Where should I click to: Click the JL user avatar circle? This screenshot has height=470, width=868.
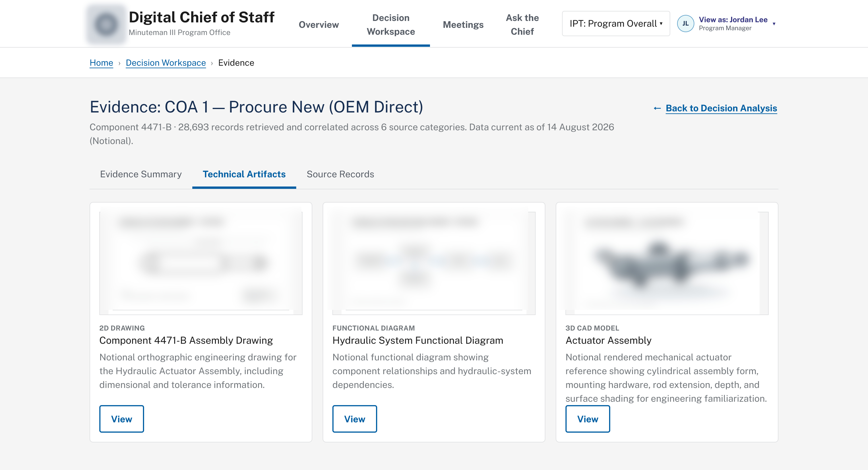tap(685, 24)
